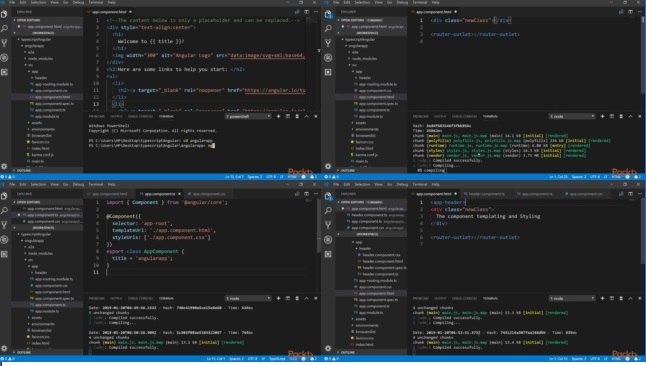The image size is (646, 366).
Task: Open Extensions view in the powershell-terminal window
Action: [4, 72]
